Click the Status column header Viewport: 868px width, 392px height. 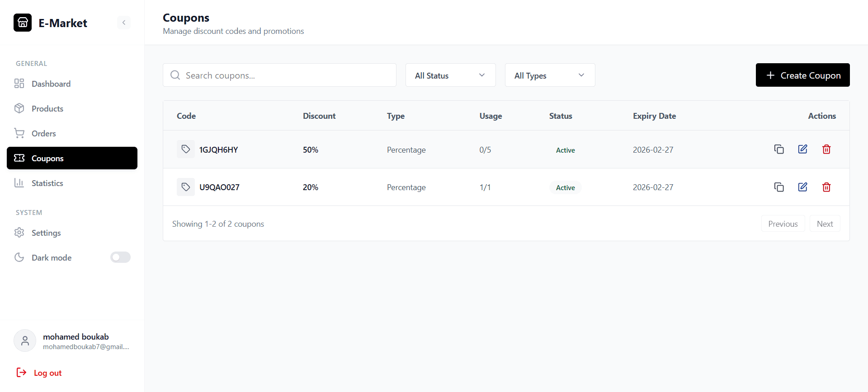point(561,116)
